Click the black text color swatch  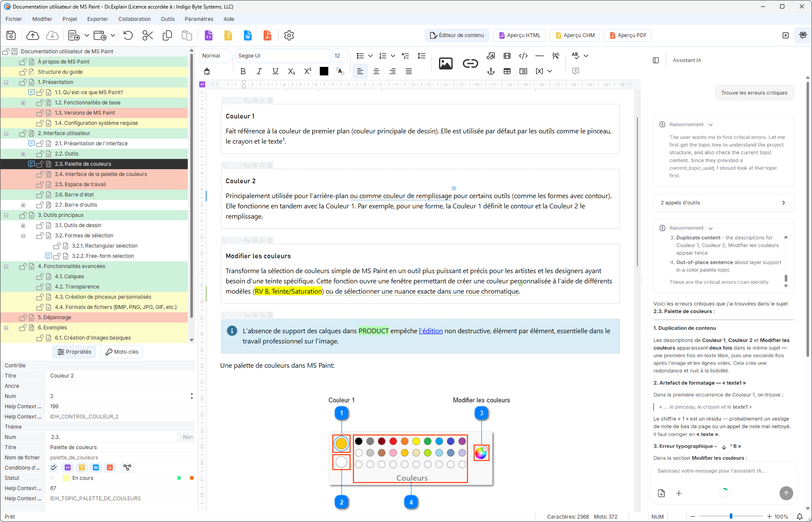pos(324,71)
